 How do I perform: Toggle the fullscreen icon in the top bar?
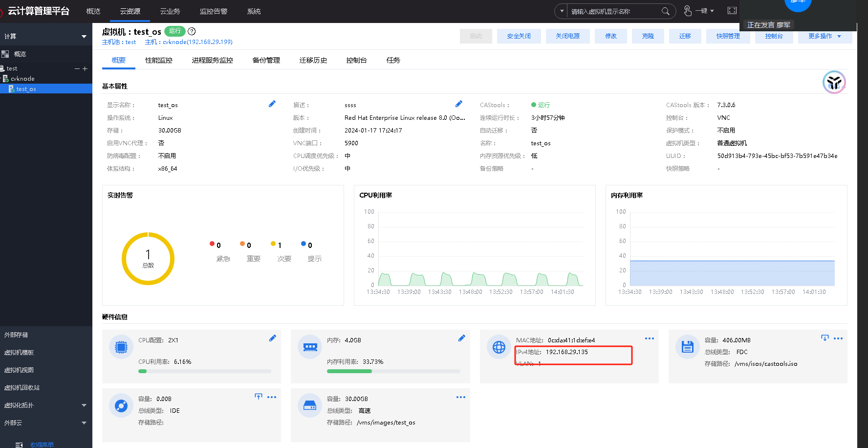pyautogui.click(x=732, y=11)
